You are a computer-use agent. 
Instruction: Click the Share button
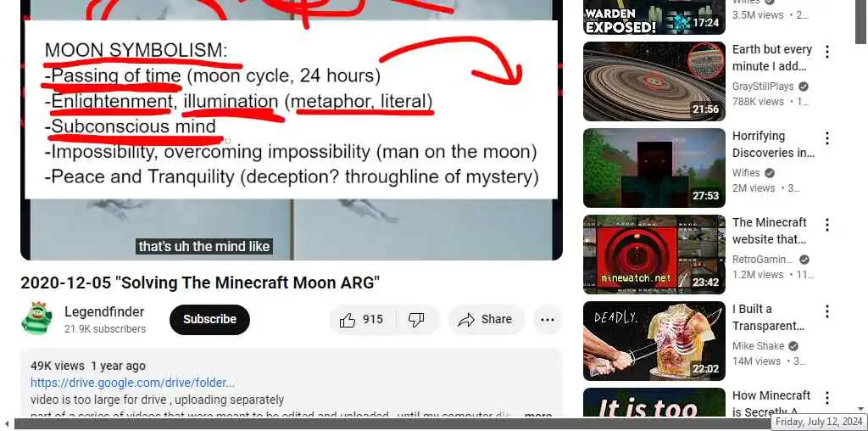click(486, 320)
